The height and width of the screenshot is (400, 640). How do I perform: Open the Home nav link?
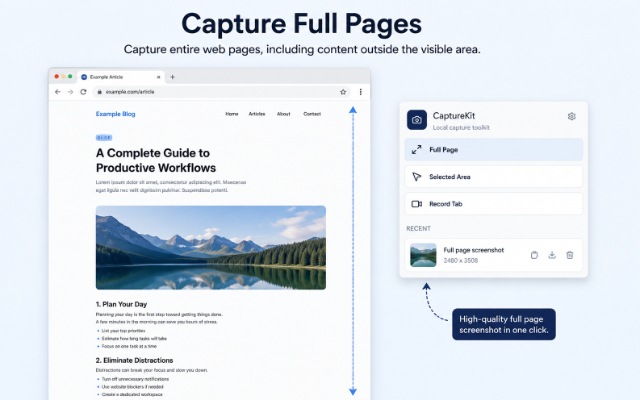(x=231, y=114)
